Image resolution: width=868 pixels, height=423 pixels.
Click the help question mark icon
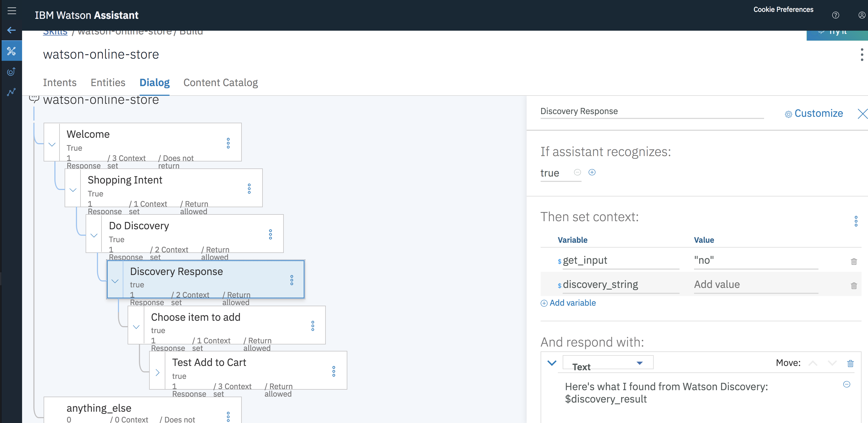point(835,15)
